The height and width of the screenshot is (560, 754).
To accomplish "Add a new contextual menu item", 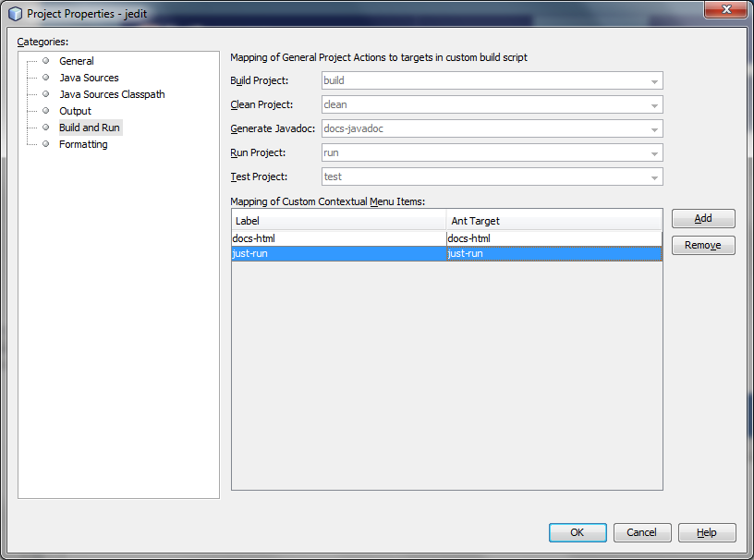I will pos(703,218).
